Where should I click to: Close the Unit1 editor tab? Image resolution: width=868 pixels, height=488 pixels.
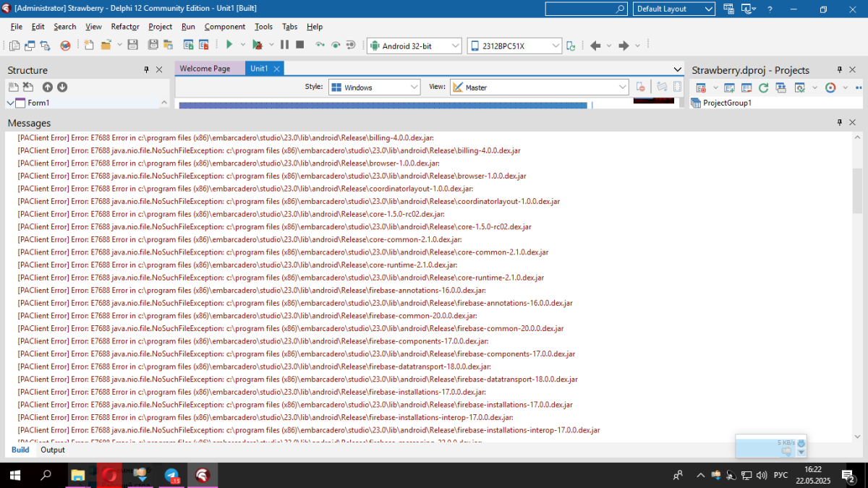click(276, 69)
